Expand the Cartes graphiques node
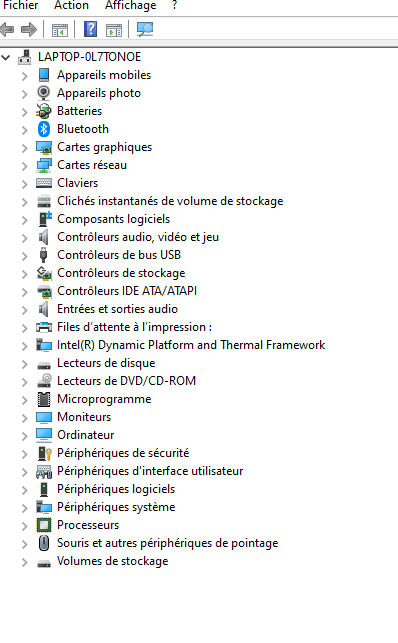398x643 pixels. tap(25, 148)
